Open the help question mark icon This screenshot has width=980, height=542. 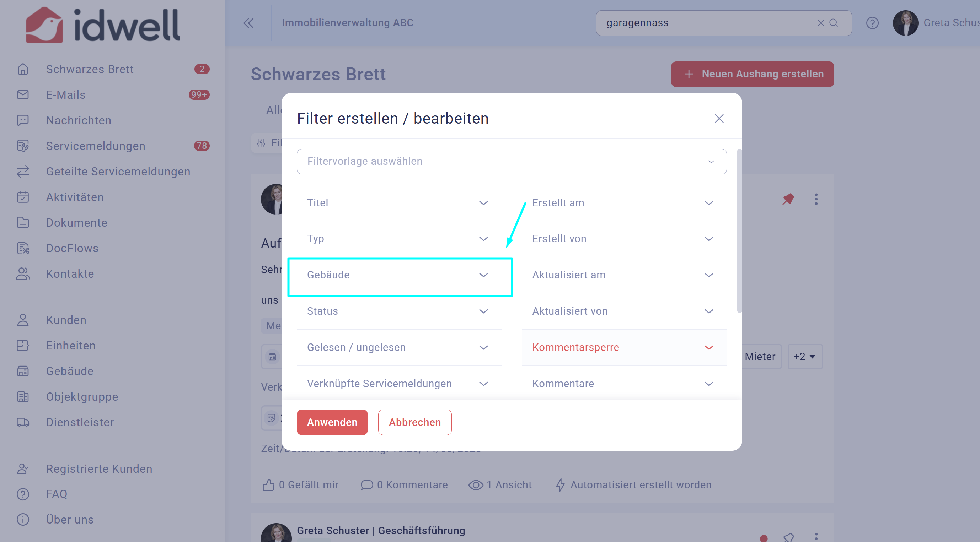coord(872,23)
